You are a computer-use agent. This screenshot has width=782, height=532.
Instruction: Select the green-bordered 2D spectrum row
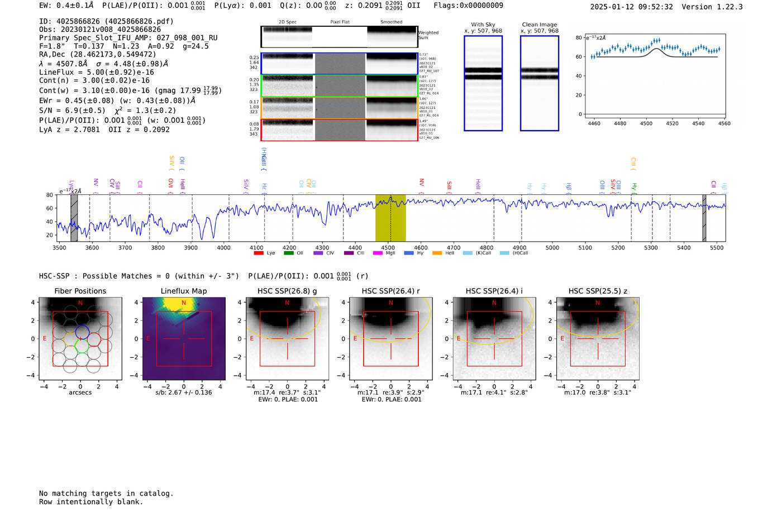tap(339, 86)
